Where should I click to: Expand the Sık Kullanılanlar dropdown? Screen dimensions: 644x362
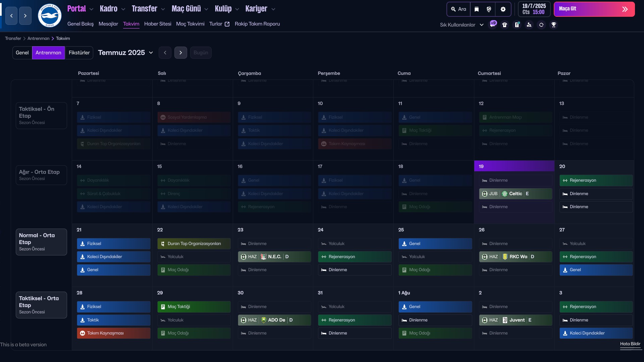point(462,25)
